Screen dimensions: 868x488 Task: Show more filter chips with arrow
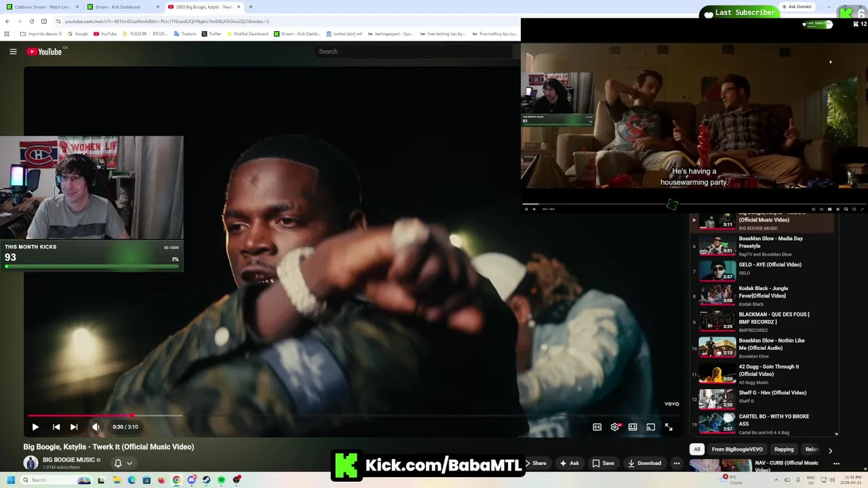coord(830,450)
